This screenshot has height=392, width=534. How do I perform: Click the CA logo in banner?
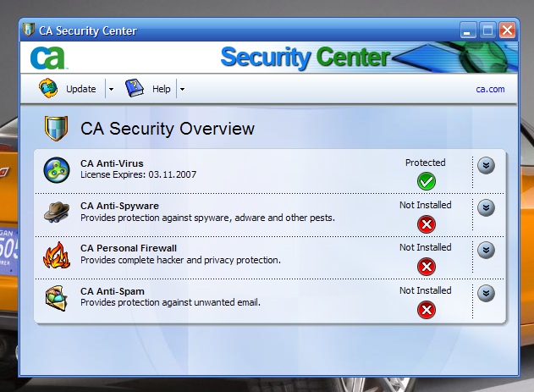(x=49, y=58)
